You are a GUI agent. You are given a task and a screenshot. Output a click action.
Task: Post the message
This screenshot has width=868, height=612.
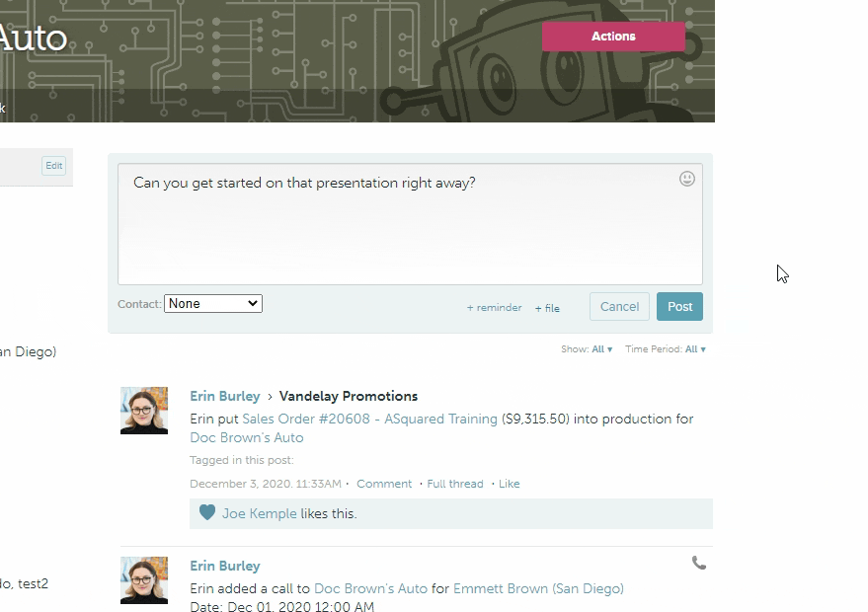pos(679,307)
